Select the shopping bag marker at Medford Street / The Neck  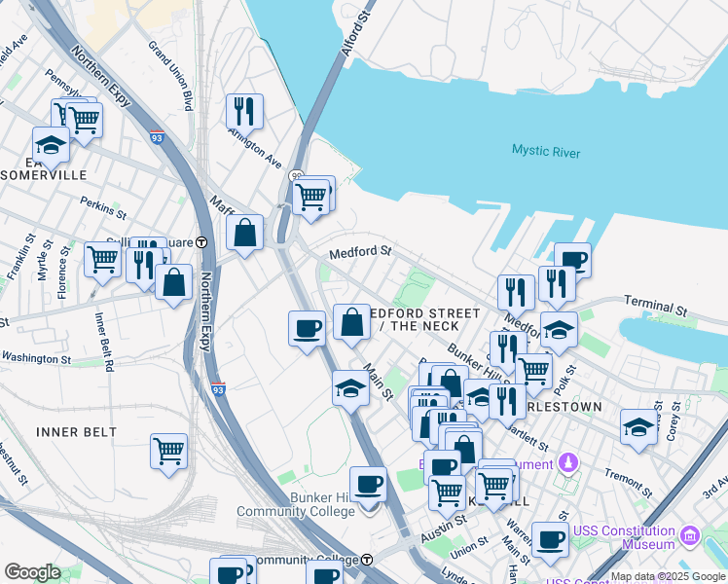[x=351, y=322]
